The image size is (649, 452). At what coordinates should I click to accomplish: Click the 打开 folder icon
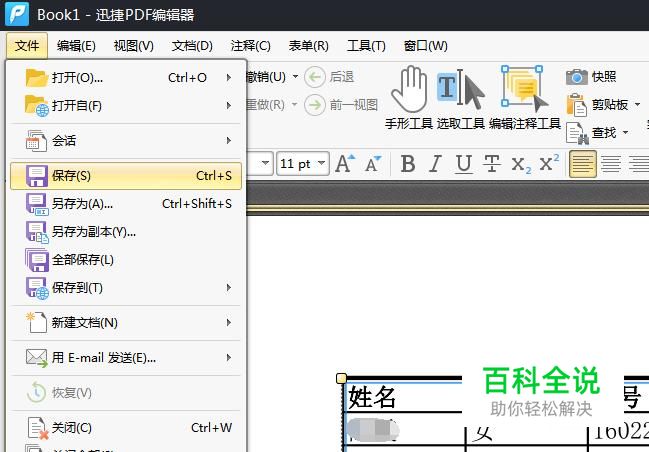(36, 77)
